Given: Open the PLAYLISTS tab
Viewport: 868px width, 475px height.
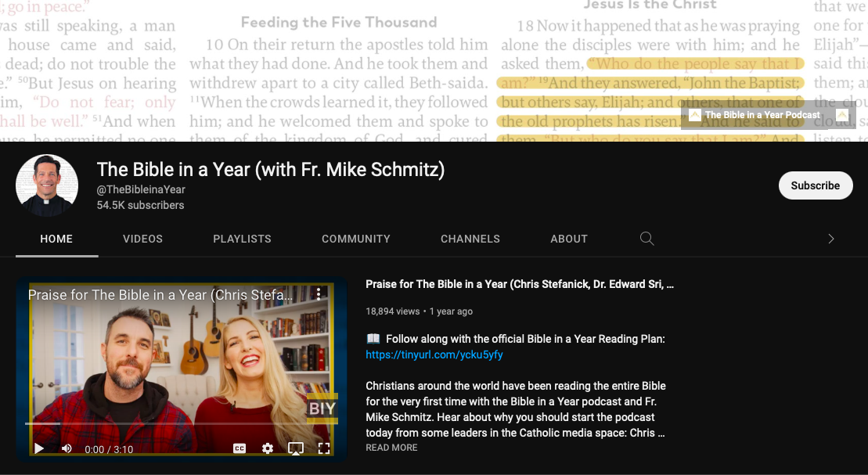Looking at the screenshot, I should tap(242, 239).
